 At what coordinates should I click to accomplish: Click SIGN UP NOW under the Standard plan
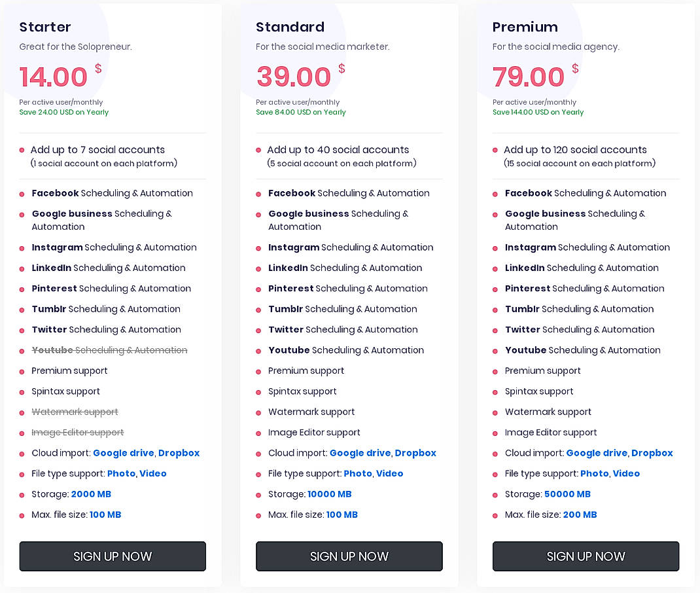coord(349,556)
